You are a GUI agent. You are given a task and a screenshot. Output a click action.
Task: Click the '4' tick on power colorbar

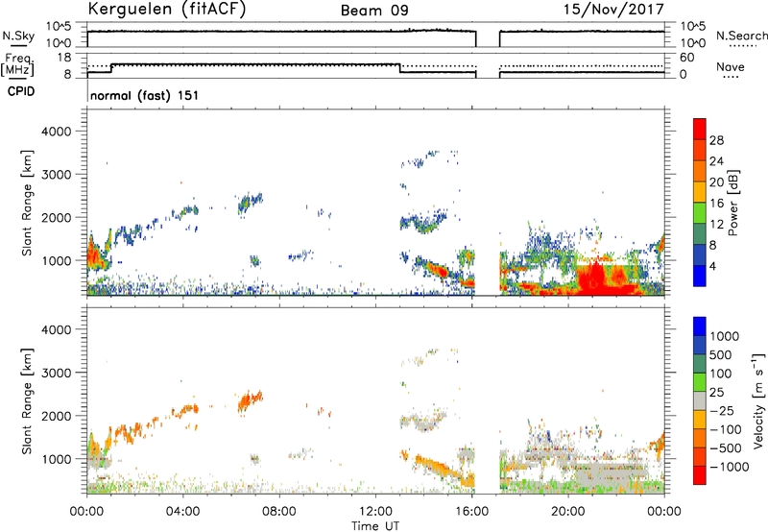click(x=712, y=266)
